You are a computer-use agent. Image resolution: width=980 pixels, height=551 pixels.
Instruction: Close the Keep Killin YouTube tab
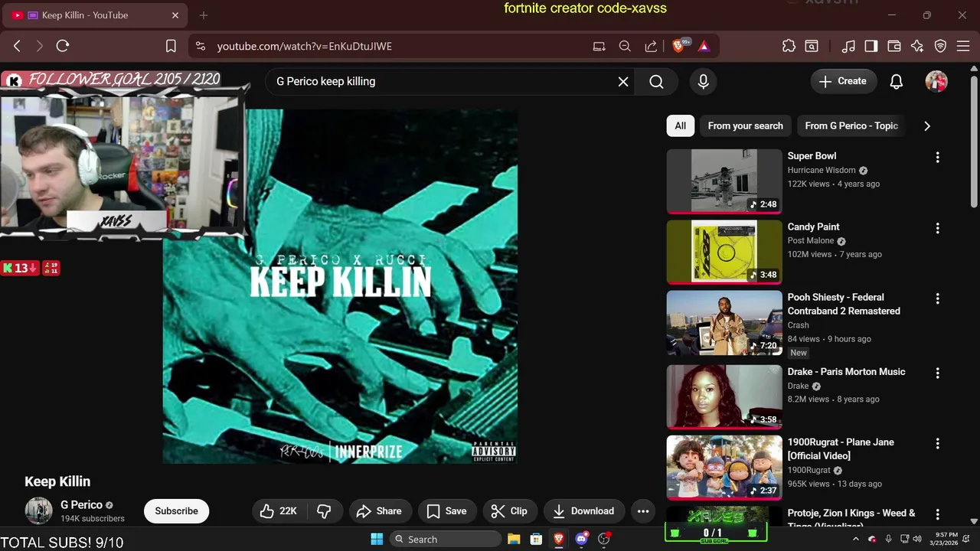175,15
